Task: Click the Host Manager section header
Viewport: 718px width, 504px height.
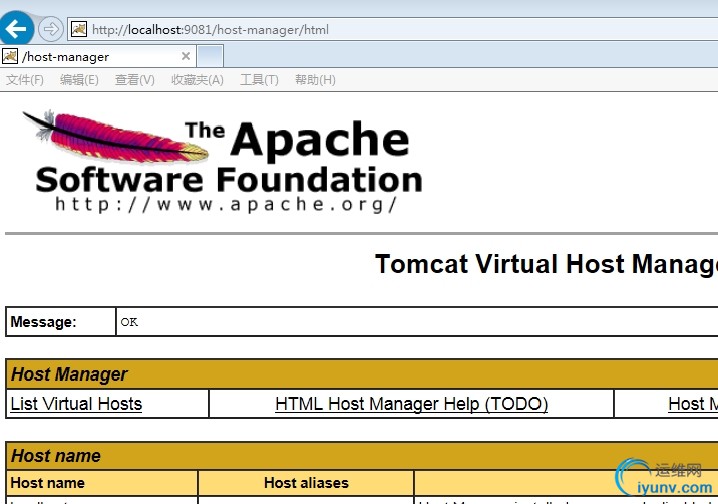Action: click(362, 374)
